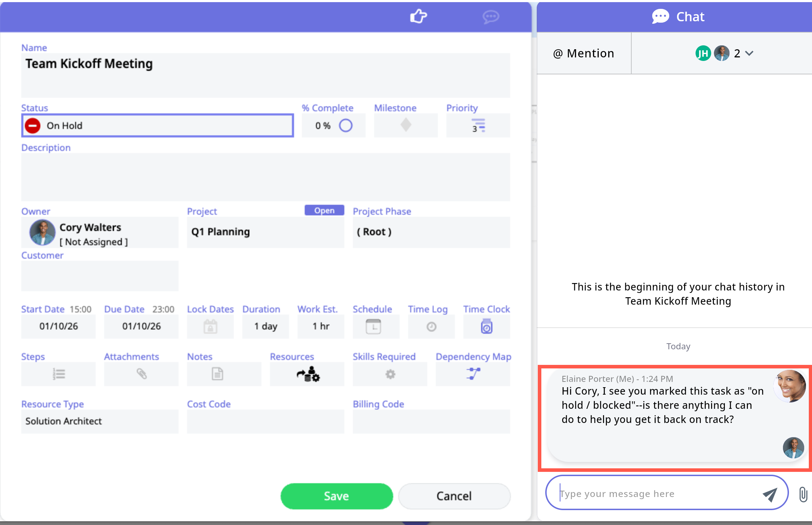Toggle the Milestone diamond

click(406, 125)
